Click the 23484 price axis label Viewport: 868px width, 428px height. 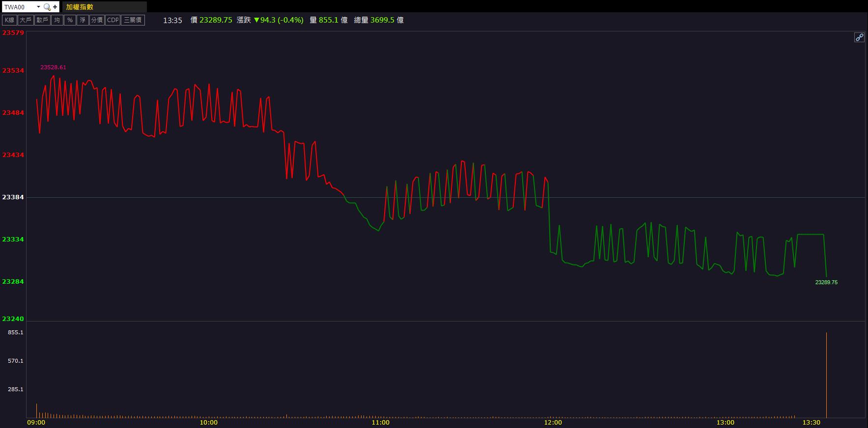[x=13, y=112]
